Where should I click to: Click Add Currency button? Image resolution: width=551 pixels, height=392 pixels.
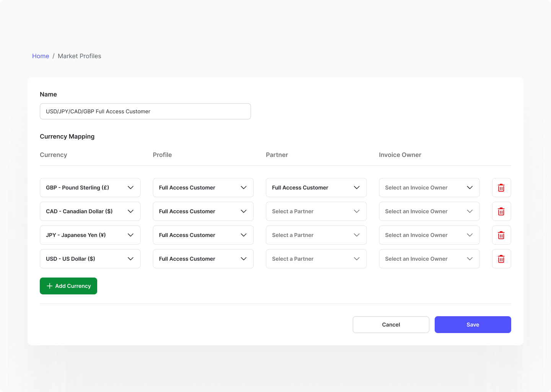[x=68, y=286]
